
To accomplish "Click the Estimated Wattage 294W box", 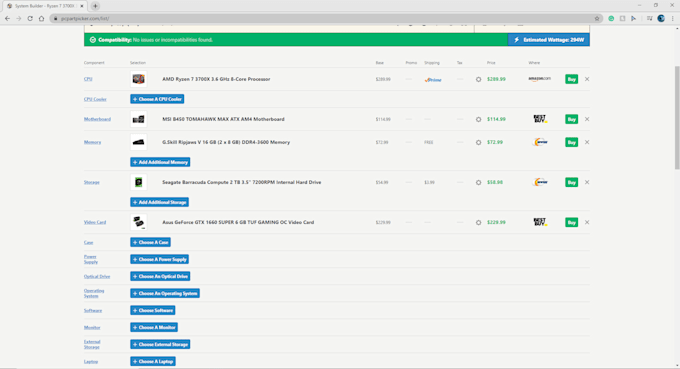I will 549,40.
